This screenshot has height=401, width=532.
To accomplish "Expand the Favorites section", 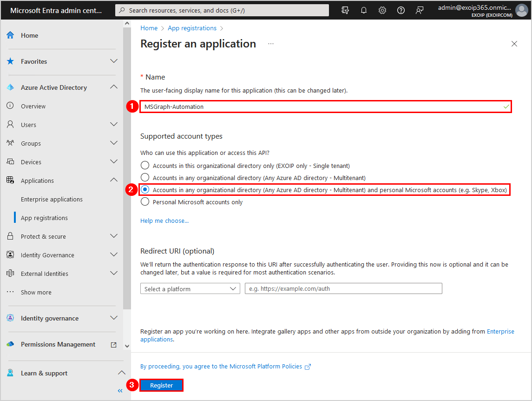I will [114, 61].
